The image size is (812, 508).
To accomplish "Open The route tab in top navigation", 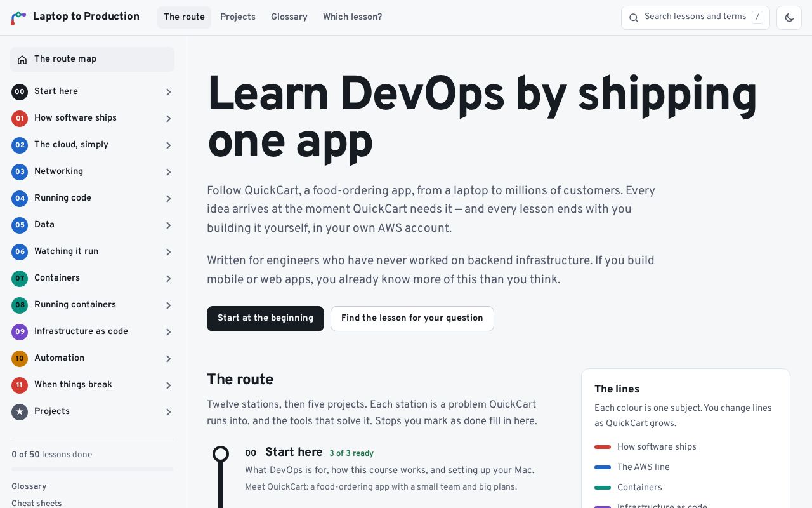I will tap(184, 17).
